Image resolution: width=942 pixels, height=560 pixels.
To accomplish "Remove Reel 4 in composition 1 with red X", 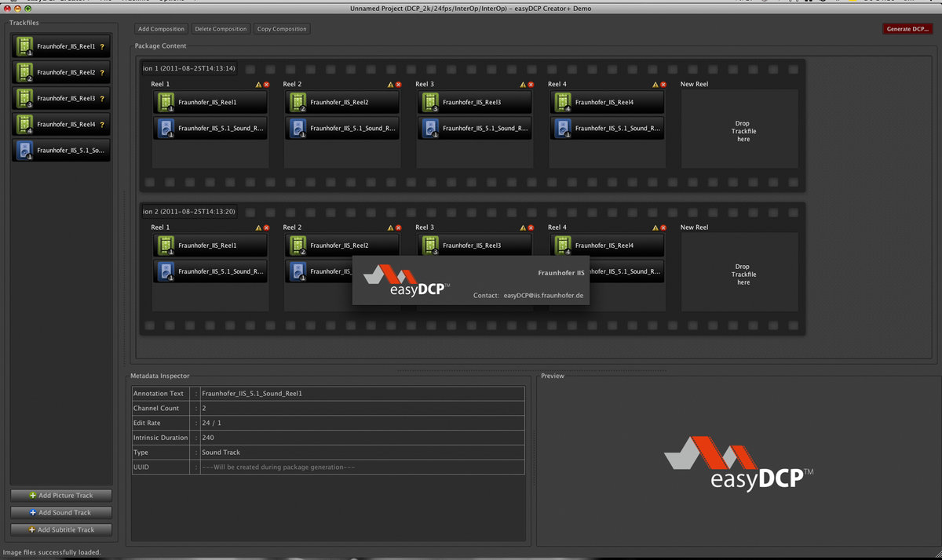I will tap(663, 84).
